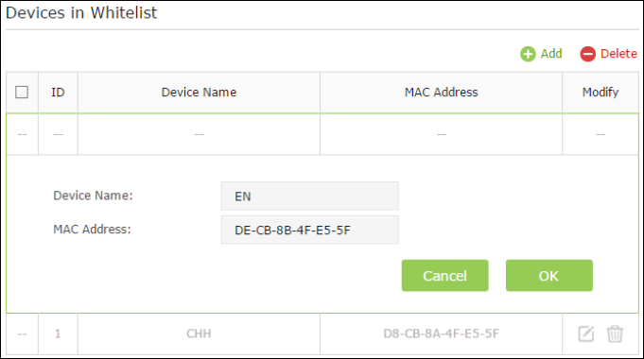This screenshot has height=359, width=644.
Task: Click the Modify column header
Action: 600,93
